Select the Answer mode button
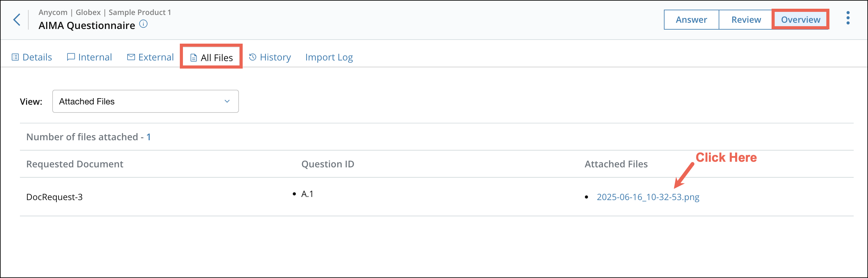This screenshot has height=278, width=868. (691, 20)
